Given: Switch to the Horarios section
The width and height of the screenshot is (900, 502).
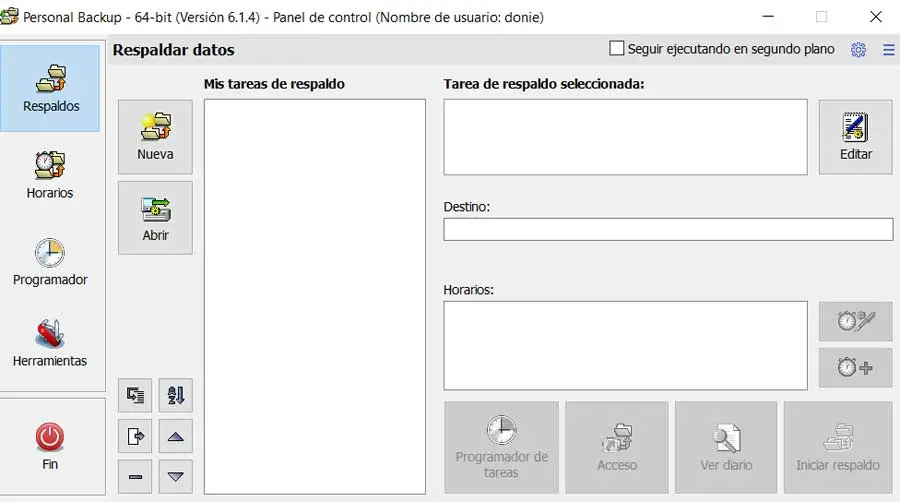Looking at the screenshot, I should click(x=50, y=175).
